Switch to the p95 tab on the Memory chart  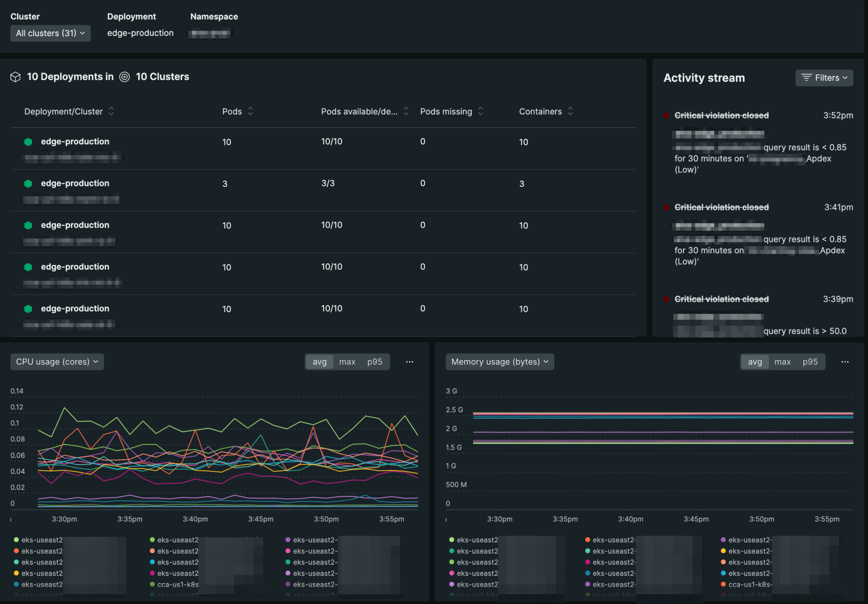[810, 362]
